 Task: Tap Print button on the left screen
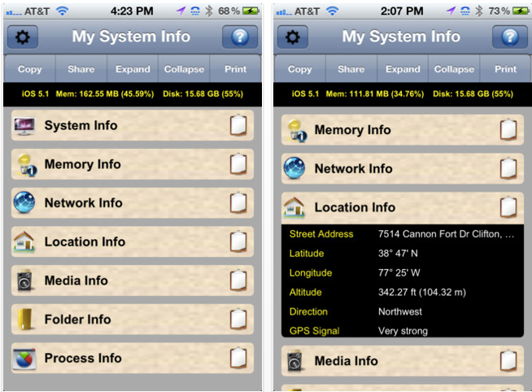click(236, 69)
